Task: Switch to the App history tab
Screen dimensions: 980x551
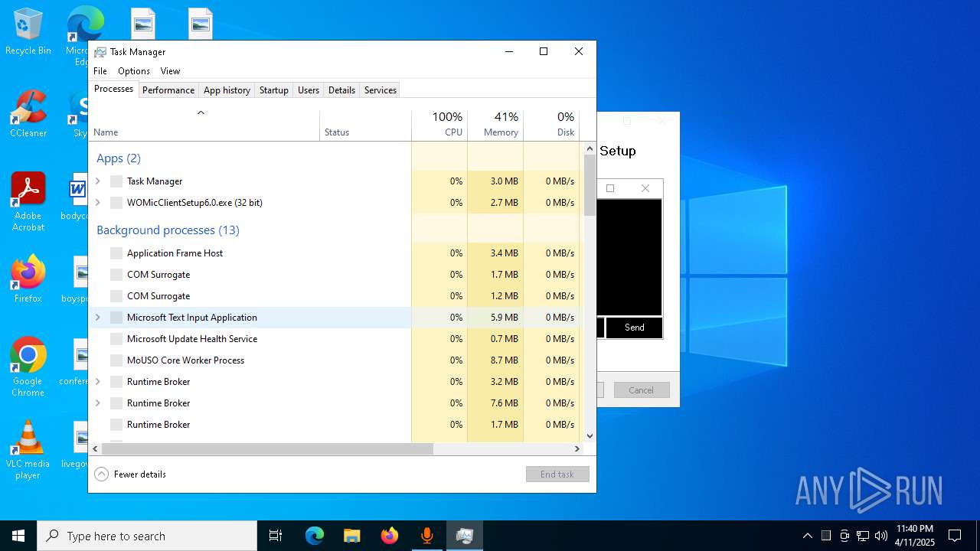Action: coord(227,90)
